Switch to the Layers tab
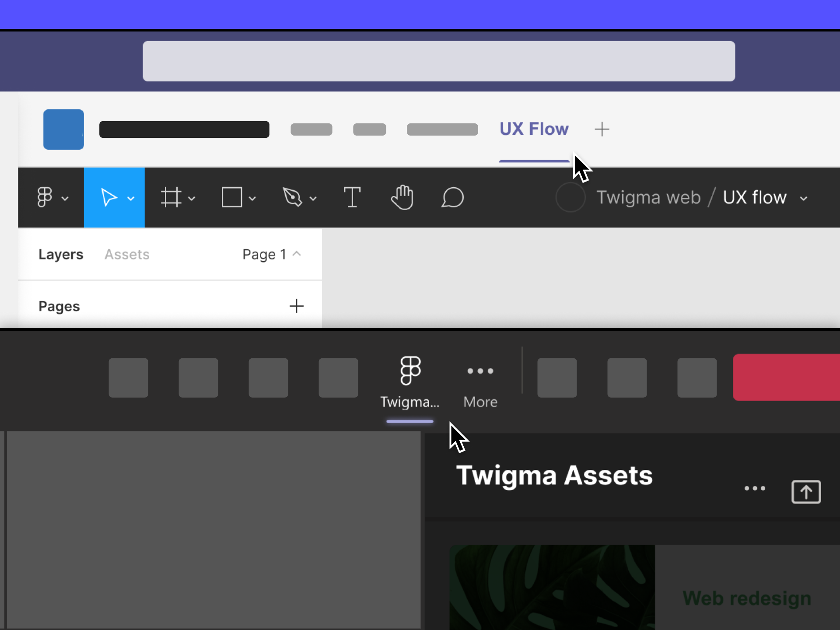 [x=61, y=254]
